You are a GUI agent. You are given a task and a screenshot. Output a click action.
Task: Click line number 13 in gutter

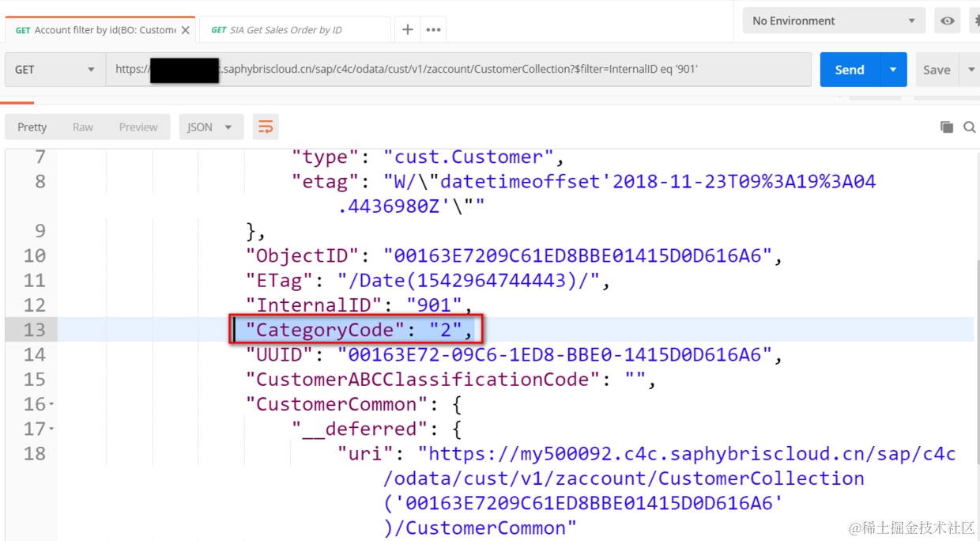click(x=34, y=330)
